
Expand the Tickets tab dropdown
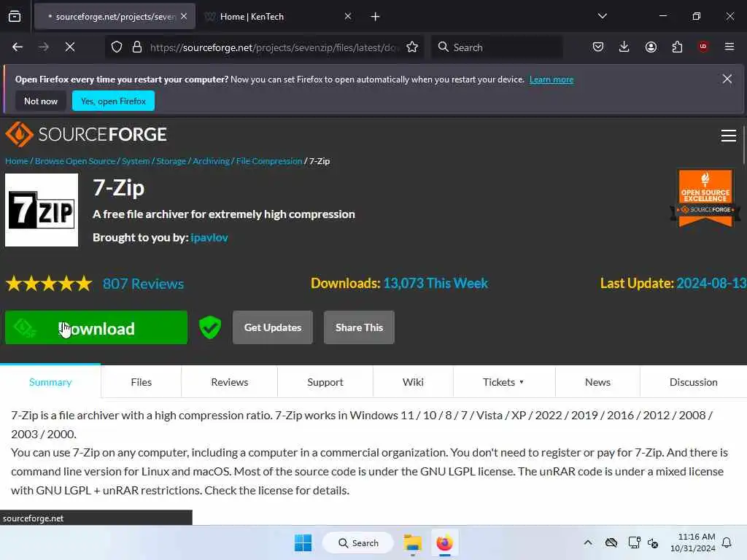pos(522,382)
